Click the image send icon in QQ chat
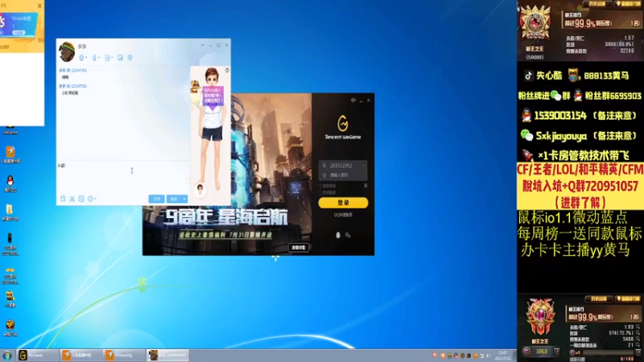This screenshot has width=644, height=362. coord(81,199)
